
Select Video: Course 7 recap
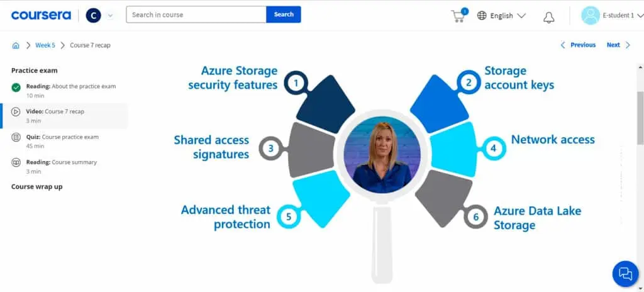click(x=55, y=111)
